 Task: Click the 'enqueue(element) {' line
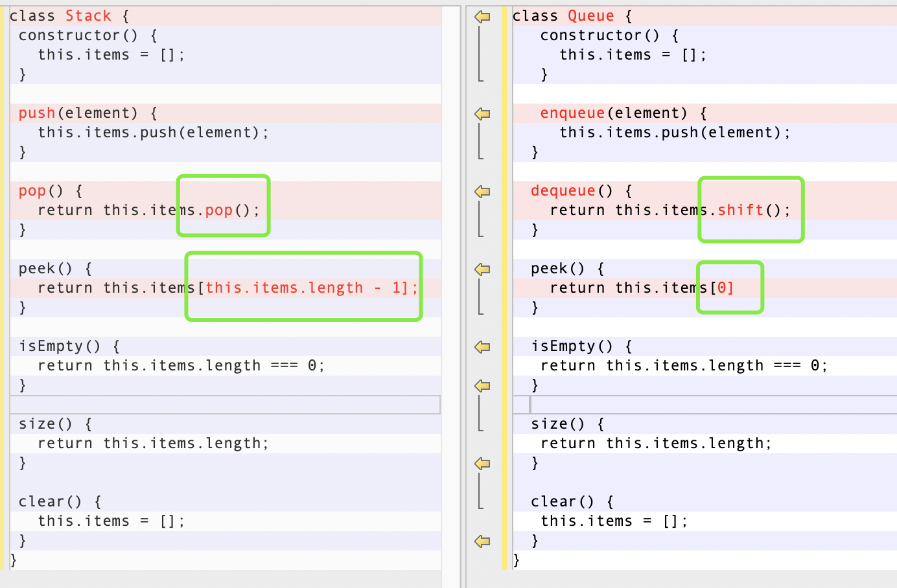point(624,113)
